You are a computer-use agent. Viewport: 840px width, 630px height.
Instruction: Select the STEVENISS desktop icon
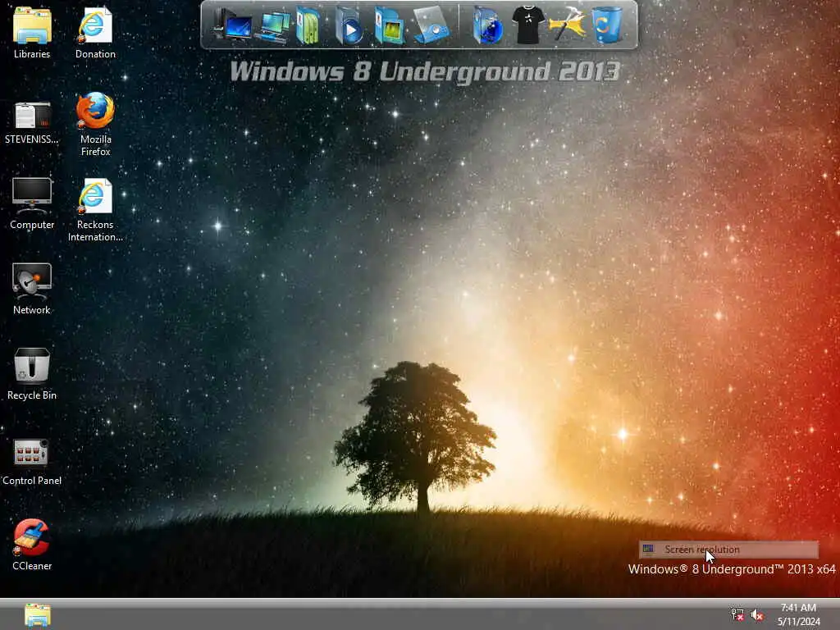32,122
